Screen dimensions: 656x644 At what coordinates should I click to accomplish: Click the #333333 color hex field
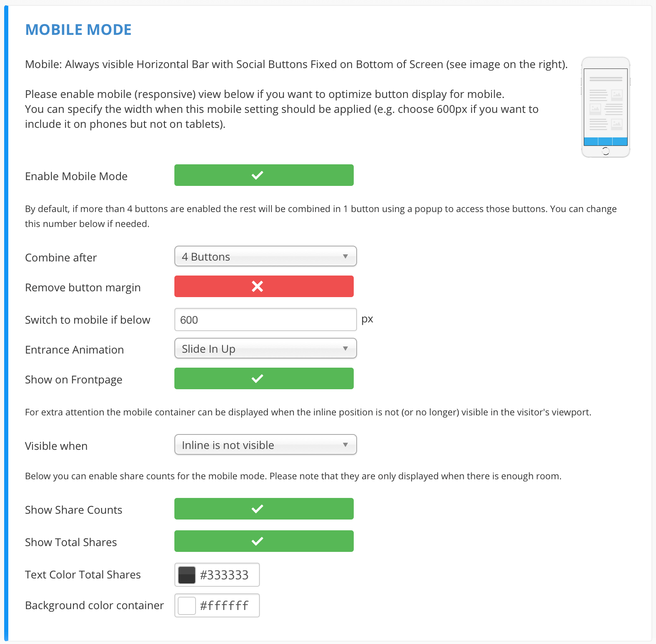[x=227, y=575]
